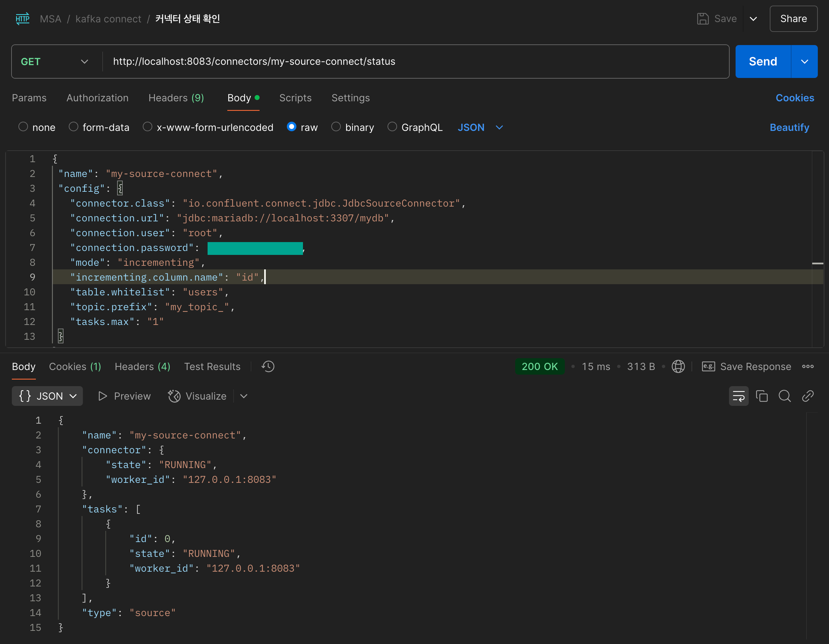Click the response history clock icon
Screen dimensions: 829x644
[268, 366]
